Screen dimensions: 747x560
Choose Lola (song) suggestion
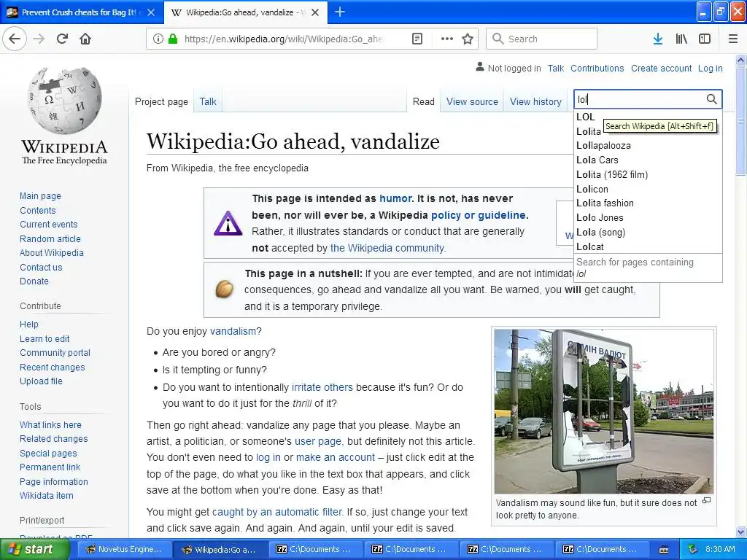coord(648,232)
